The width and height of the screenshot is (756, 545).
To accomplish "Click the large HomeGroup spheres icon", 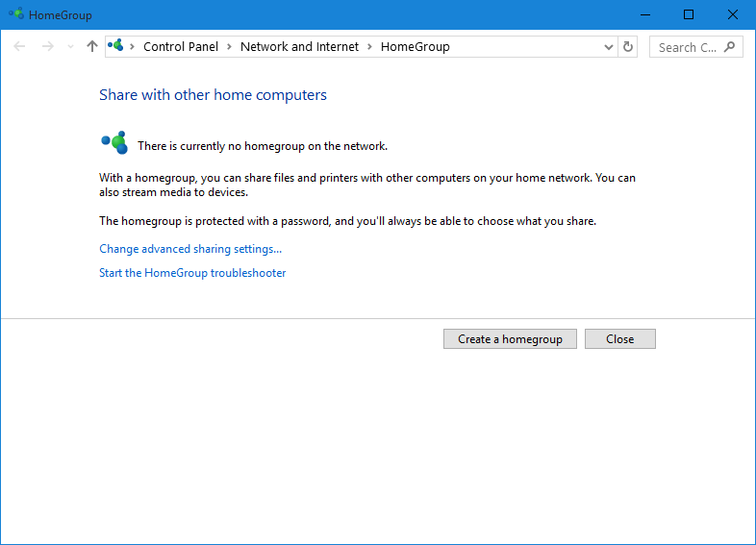I will pyautogui.click(x=114, y=142).
